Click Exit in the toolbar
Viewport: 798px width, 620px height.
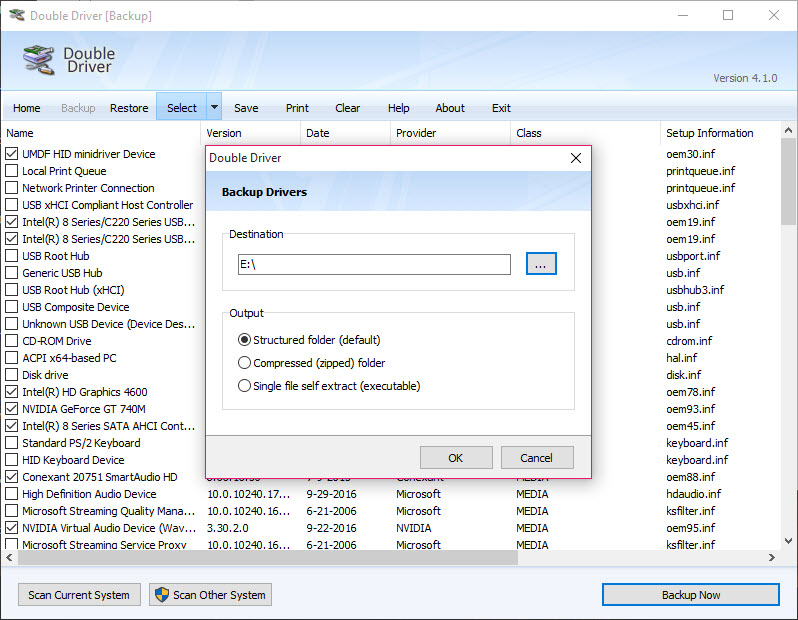click(501, 108)
